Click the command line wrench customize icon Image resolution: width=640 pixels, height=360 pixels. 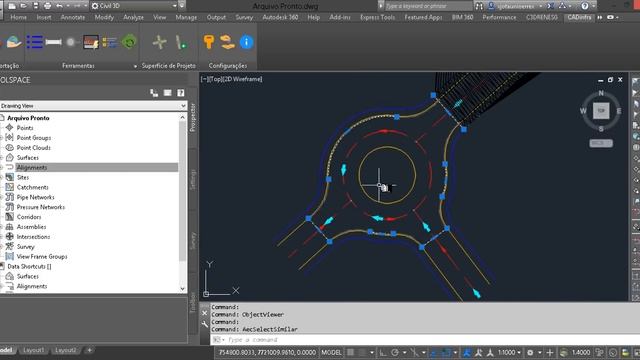204,324
